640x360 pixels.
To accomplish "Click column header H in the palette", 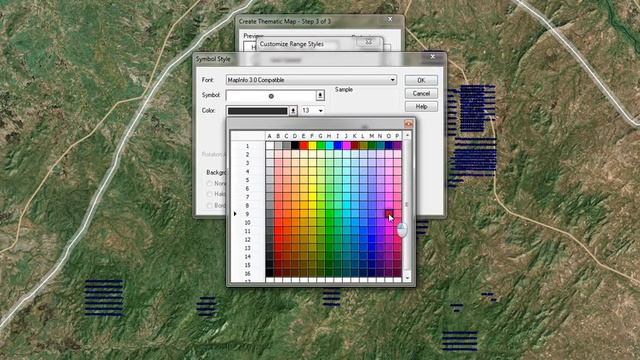I will pos(329,136).
